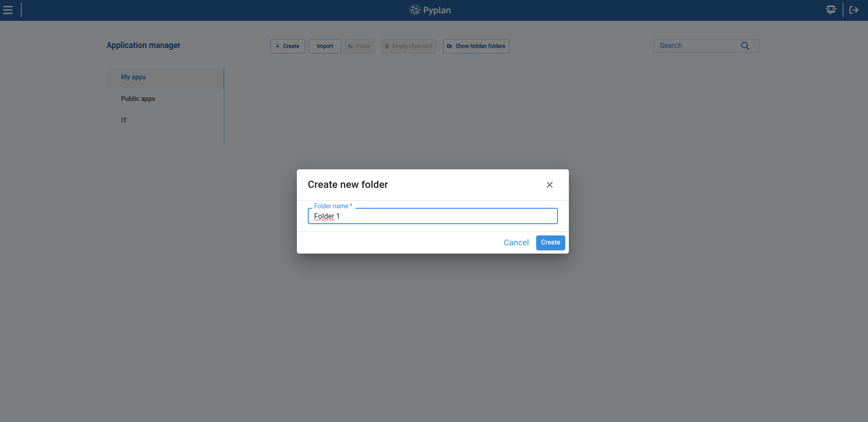Click Cancel in the dialog
The width and height of the screenshot is (868, 422).
pos(516,243)
